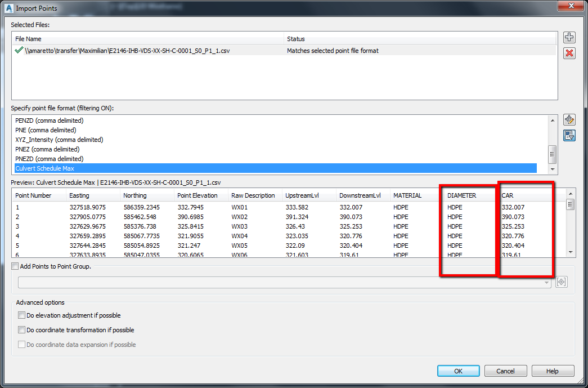588x388 pixels.
Task: Toggle the point file format filter icon
Action: tap(569, 136)
